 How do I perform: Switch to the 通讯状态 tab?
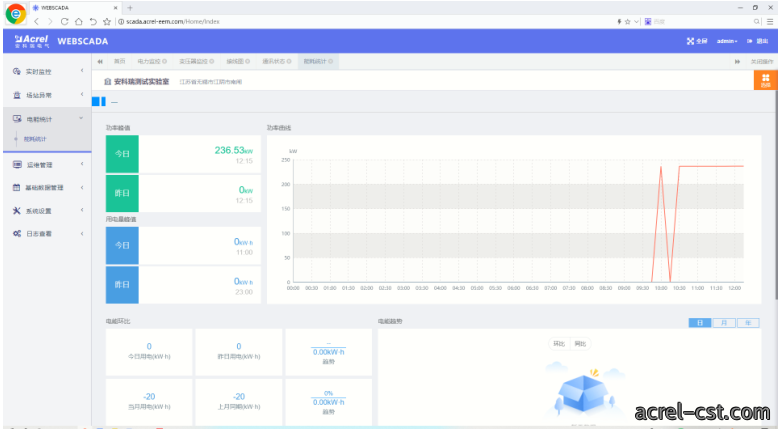277,61
